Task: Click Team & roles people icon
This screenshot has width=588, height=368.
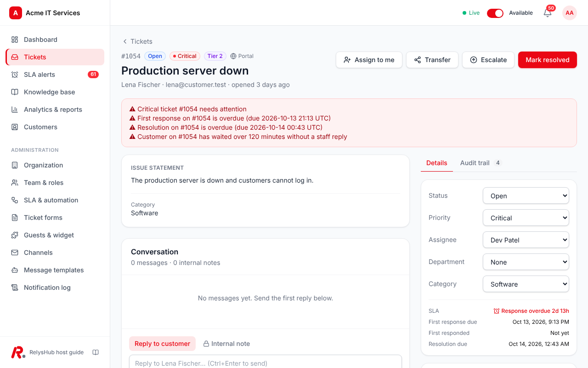Action: point(15,183)
